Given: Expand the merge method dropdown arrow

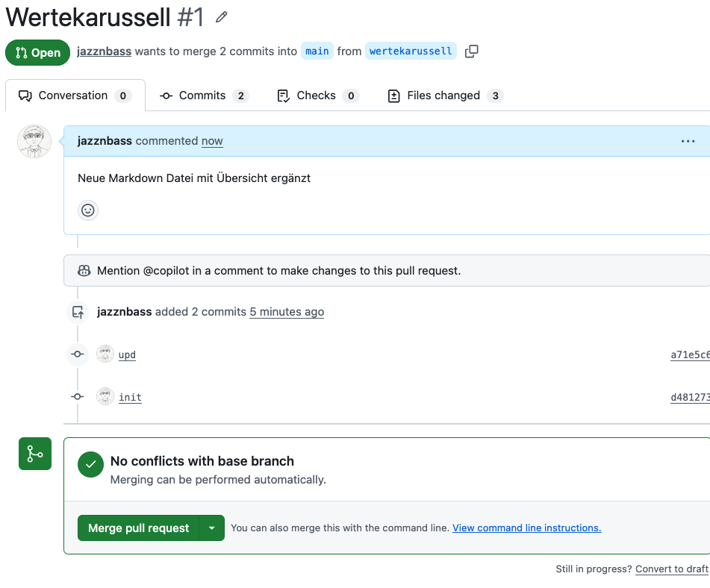Looking at the screenshot, I should point(212,528).
